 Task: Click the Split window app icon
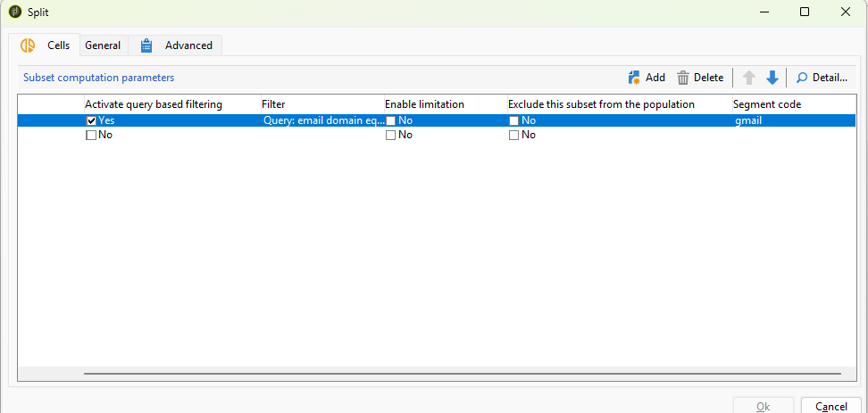(x=15, y=12)
